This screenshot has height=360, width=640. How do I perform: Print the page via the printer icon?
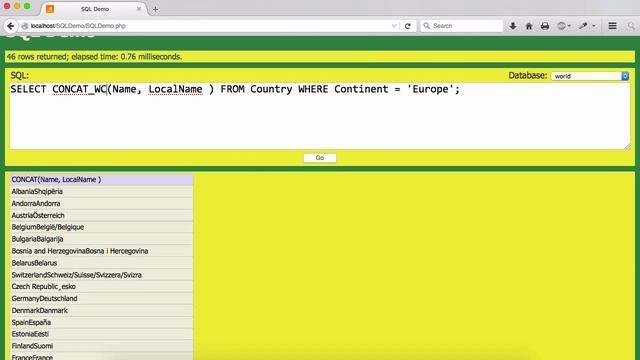coord(545,26)
